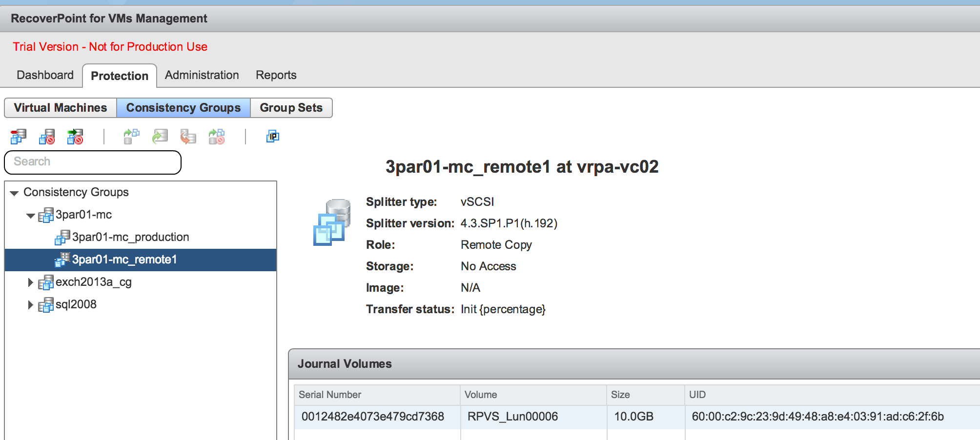Select sql2008 consistency group
The image size is (980, 440).
click(76, 304)
